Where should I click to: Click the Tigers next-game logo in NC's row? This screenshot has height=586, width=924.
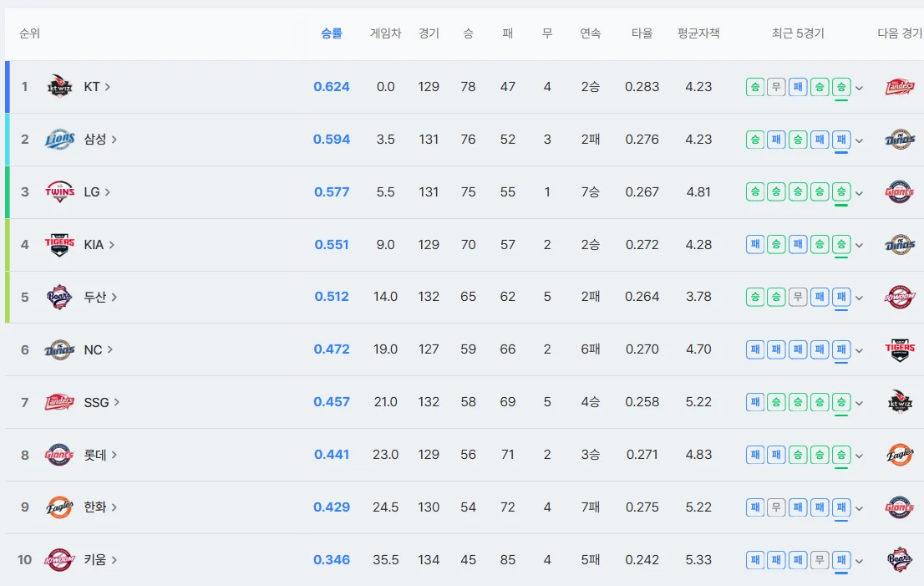pyautogui.click(x=900, y=349)
